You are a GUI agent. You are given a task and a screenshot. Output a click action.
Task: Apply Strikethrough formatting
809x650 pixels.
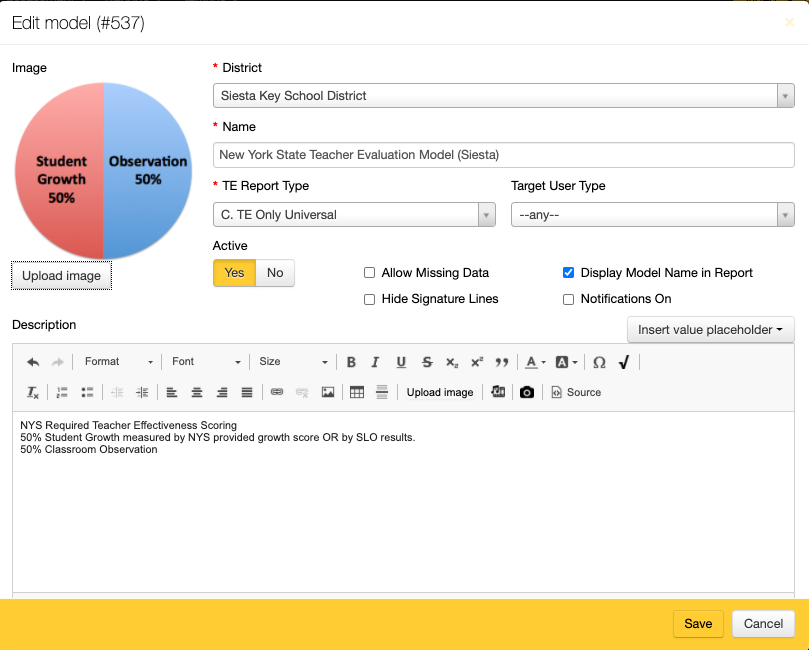coord(427,362)
